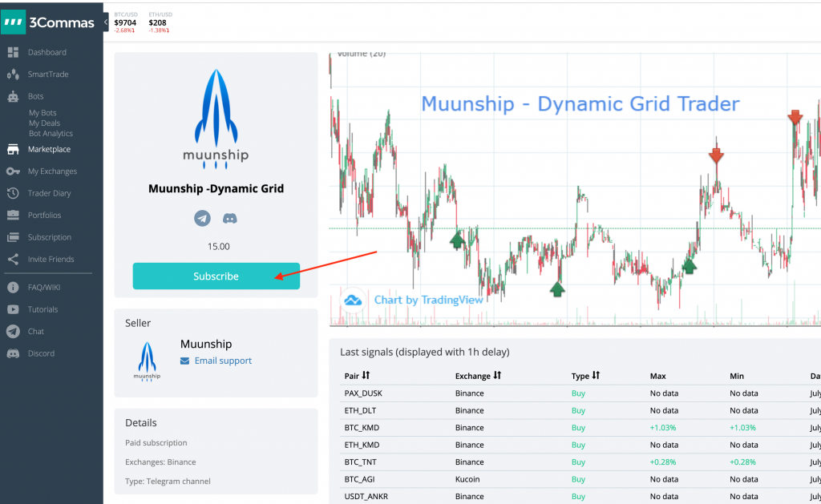Click the Type: Telegram channel detail

tap(168, 482)
